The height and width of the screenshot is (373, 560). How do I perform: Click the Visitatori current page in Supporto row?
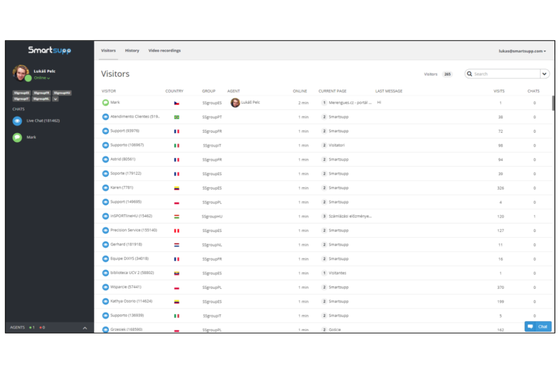coord(336,145)
